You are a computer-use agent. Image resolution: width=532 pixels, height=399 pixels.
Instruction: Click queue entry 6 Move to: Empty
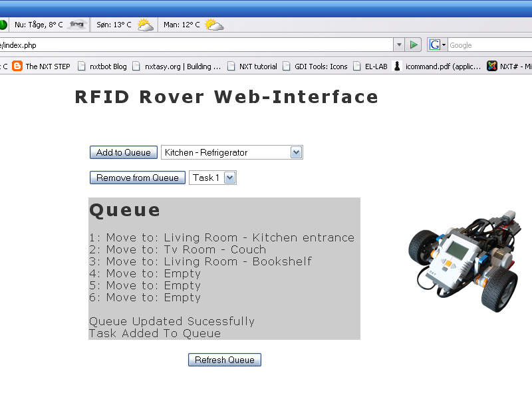tap(145, 297)
